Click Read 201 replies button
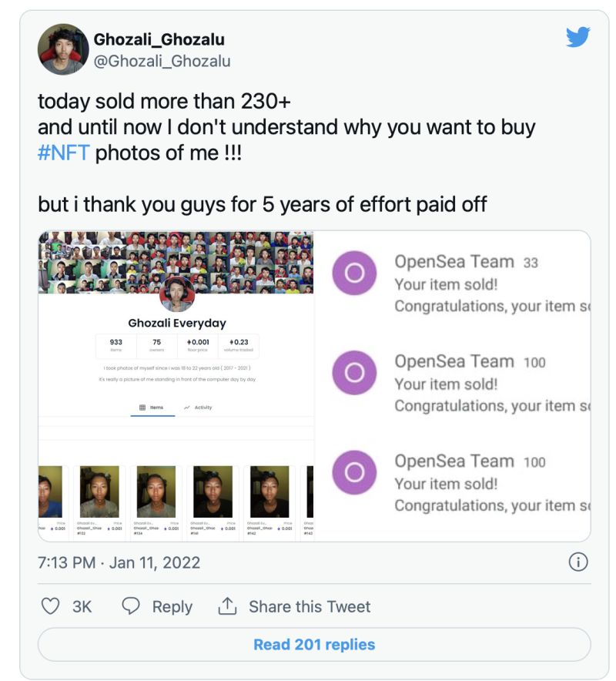 point(314,645)
